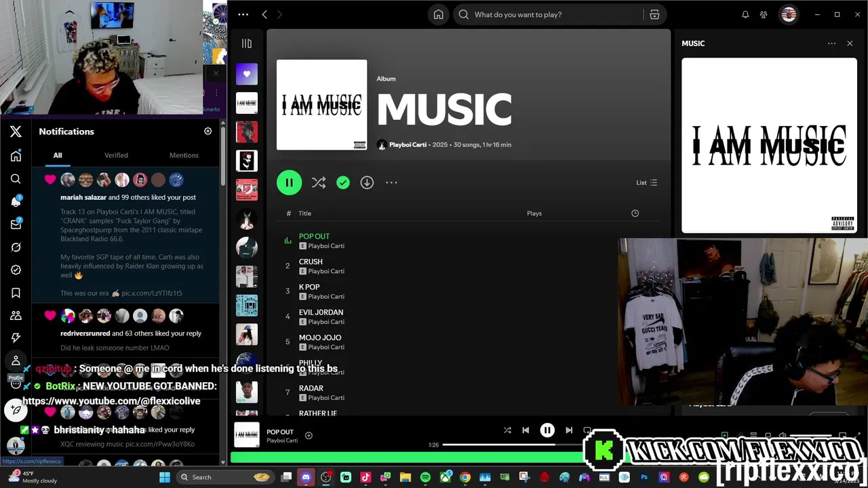Viewport: 868px width, 488px height.
Task: Go back in Spotify navigation
Action: point(264,14)
